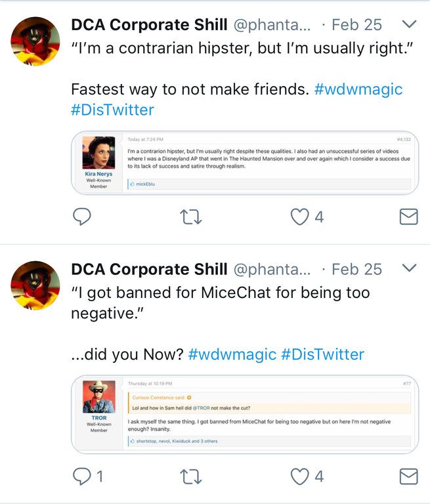Share MiceChat tweet via message icon
The height and width of the screenshot is (504, 430).
click(408, 476)
